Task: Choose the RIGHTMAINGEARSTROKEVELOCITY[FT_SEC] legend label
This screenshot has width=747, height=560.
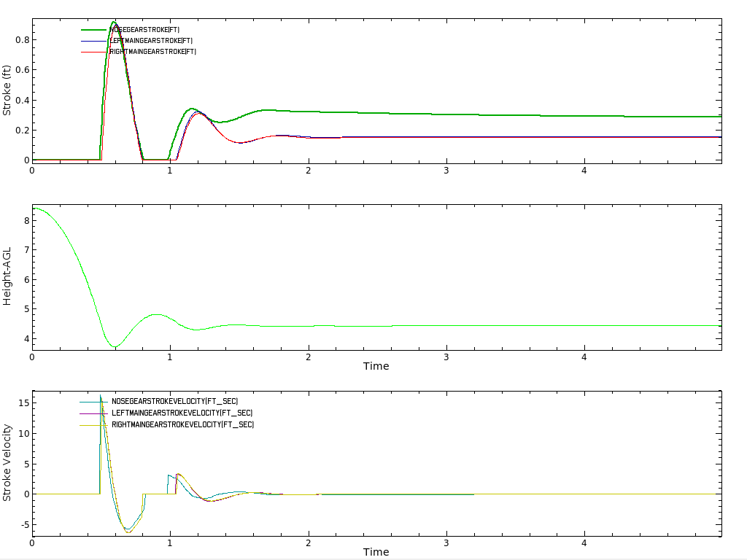Action: [182, 424]
